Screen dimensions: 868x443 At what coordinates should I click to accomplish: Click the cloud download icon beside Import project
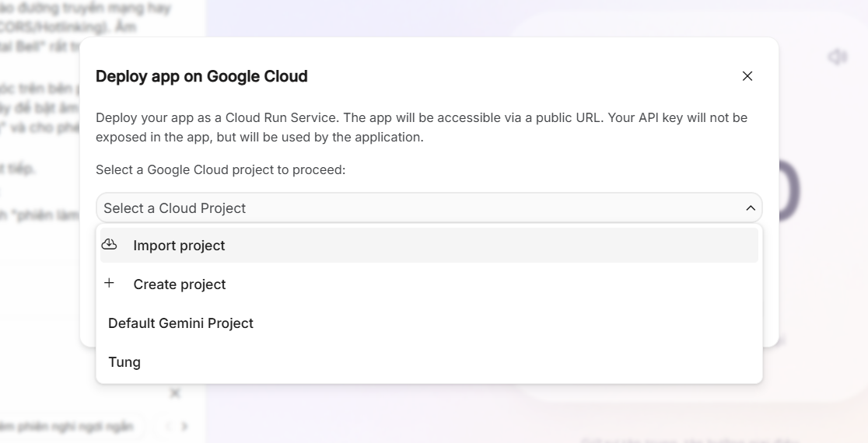[x=110, y=245]
